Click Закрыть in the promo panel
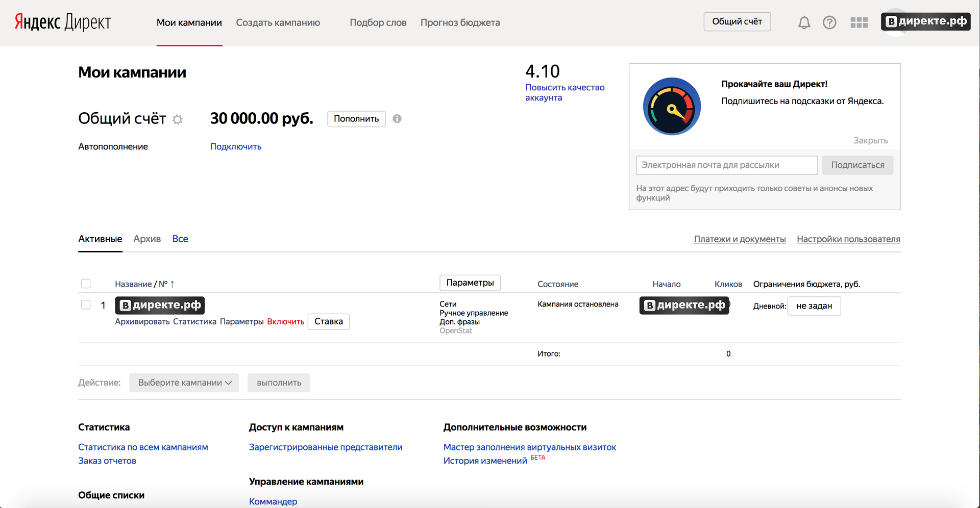Screen dimensions: 980x508 (x=870, y=140)
